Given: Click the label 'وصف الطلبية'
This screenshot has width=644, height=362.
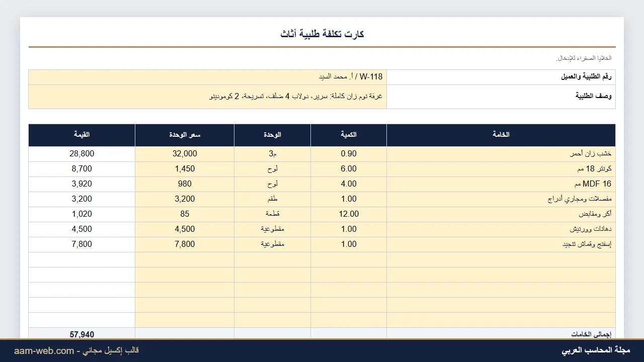Looking at the screenshot, I should click(x=594, y=96).
